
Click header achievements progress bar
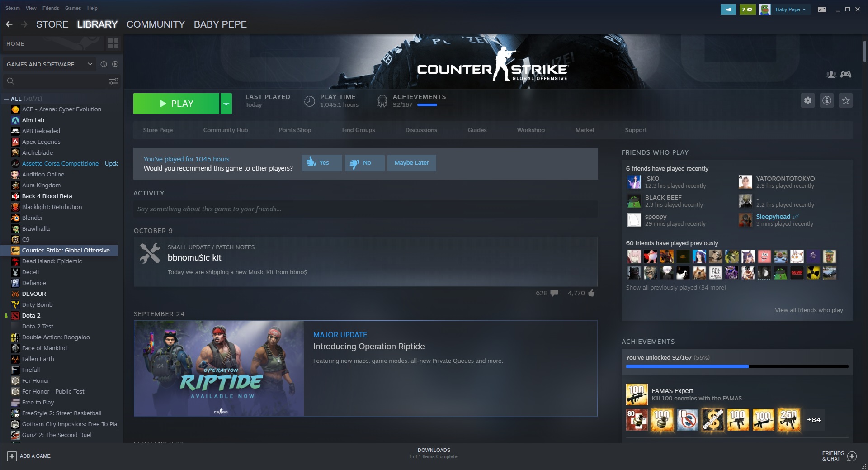coord(427,105)
